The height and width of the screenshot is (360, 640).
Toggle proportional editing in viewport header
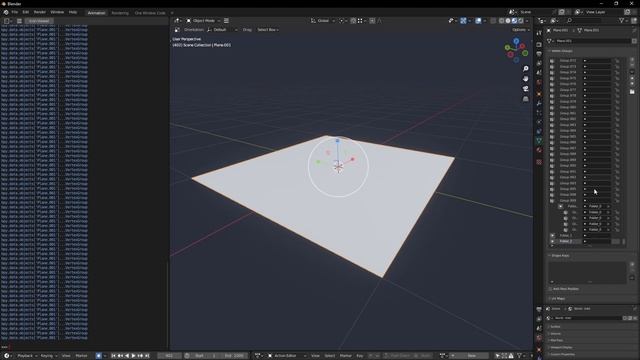tap(372, 21)
